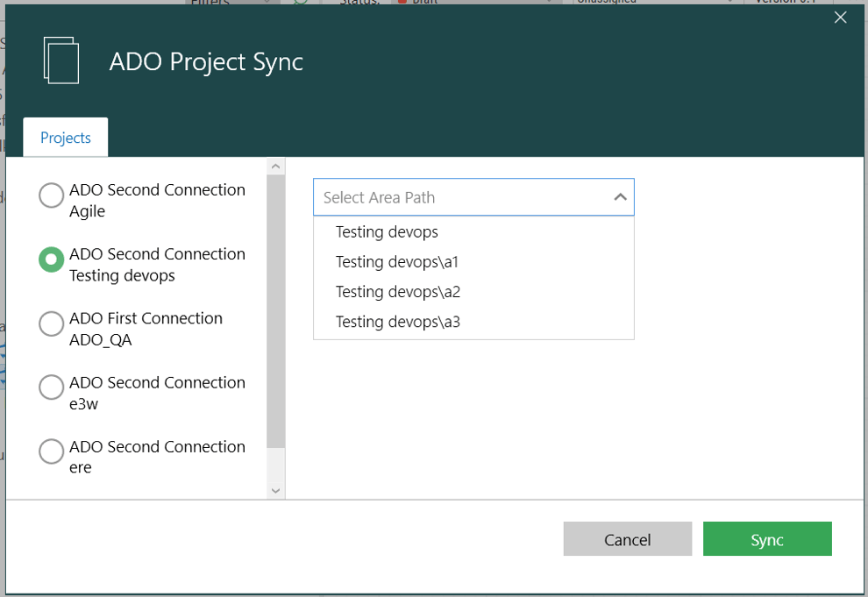This screenshot has width=868, height=597.
Task: Collapse the area path dropdown chevron
Action: [618, 195]
